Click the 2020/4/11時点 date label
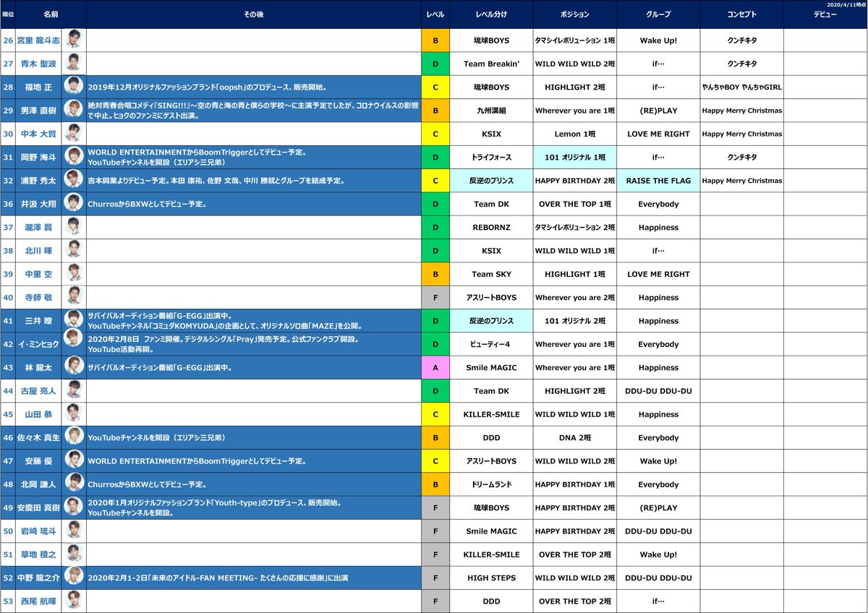 point(848,4)
